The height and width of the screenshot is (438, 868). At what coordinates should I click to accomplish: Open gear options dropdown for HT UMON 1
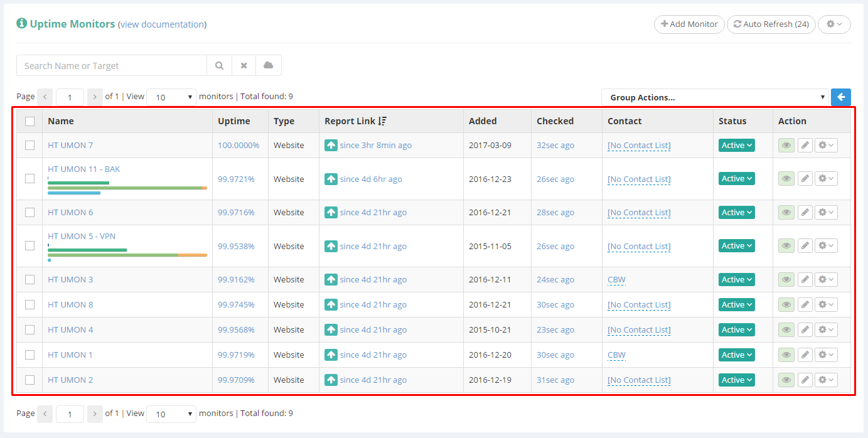click(826, 355)
